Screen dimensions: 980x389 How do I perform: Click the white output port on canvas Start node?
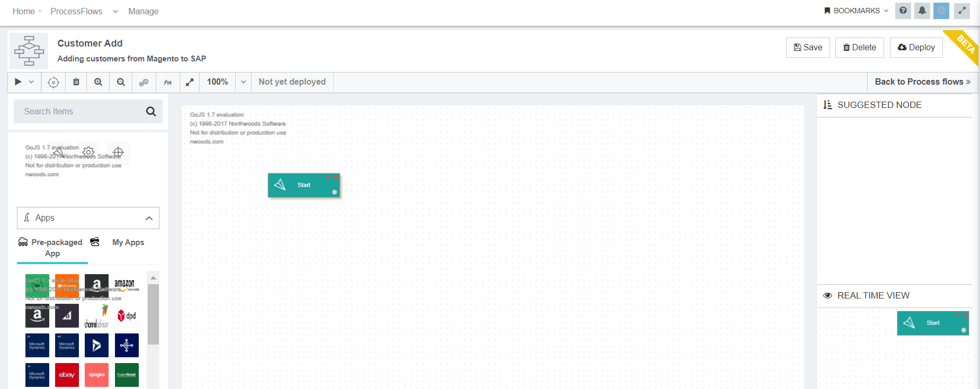[x=334, y=192]
